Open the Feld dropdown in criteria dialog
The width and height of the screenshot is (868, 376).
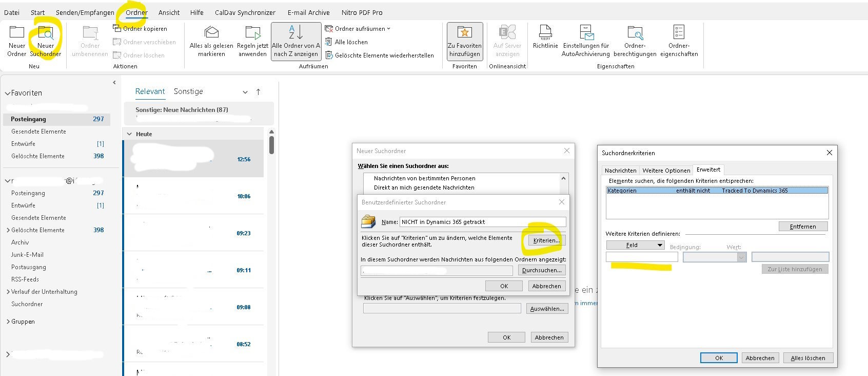click(x=635, y=245)
